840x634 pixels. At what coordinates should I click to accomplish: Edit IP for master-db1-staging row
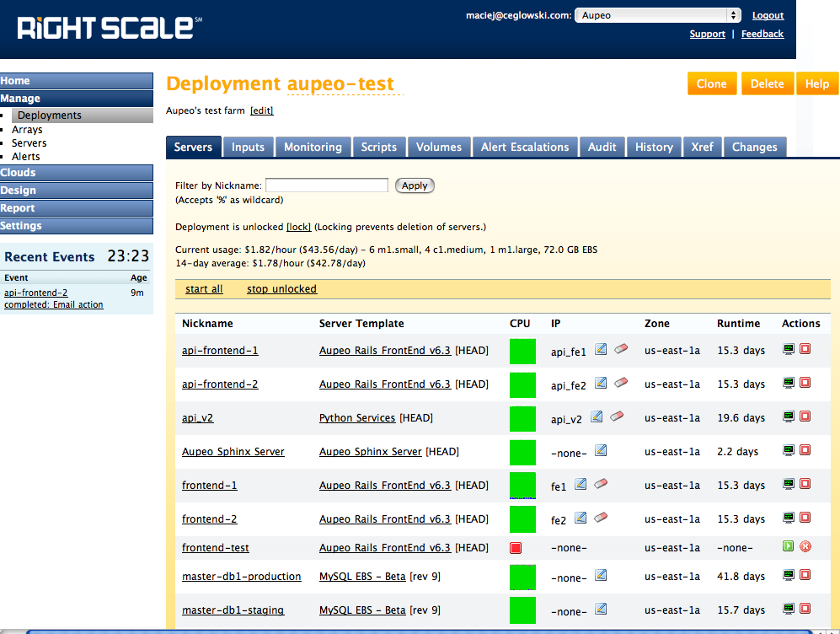pyautogui.click(x=601, y=609)
